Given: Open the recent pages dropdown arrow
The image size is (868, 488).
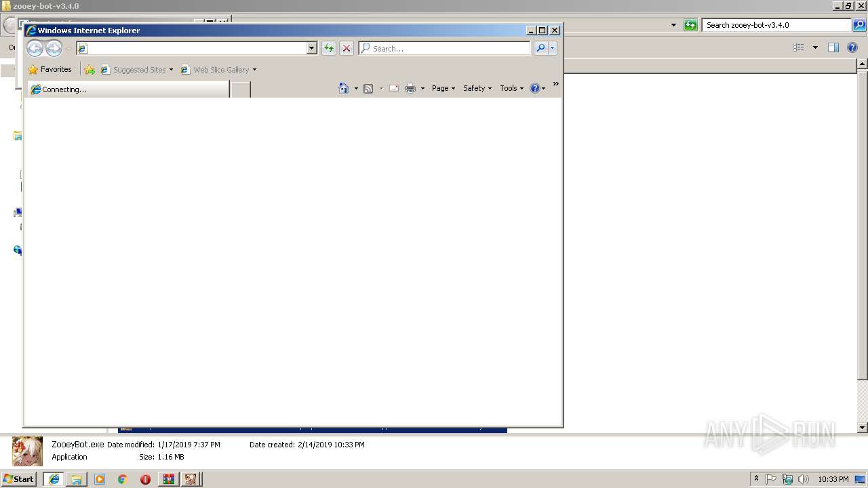Looking at the screenshot, I should [x=68, y=49].
